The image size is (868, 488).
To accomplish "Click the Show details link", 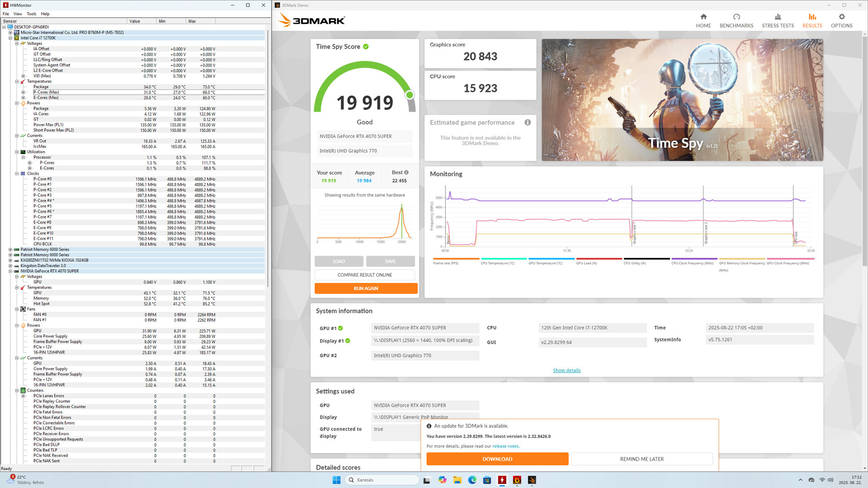I will 566,370.
